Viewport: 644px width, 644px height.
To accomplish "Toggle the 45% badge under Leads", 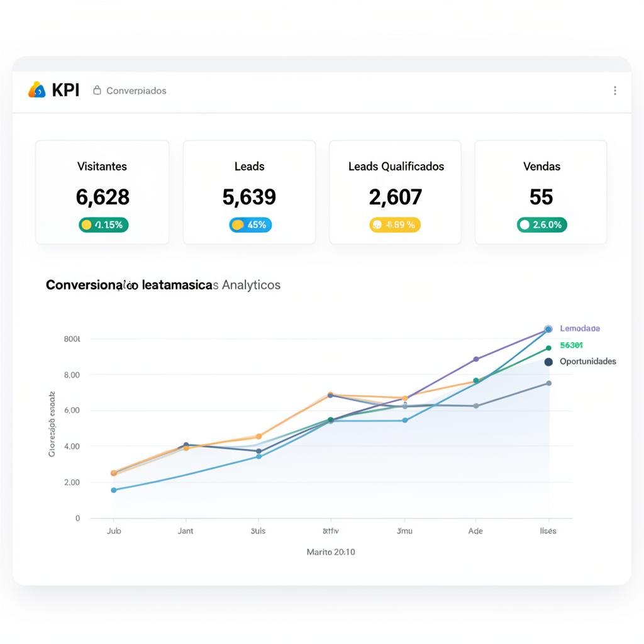I will tap(250, 225).
